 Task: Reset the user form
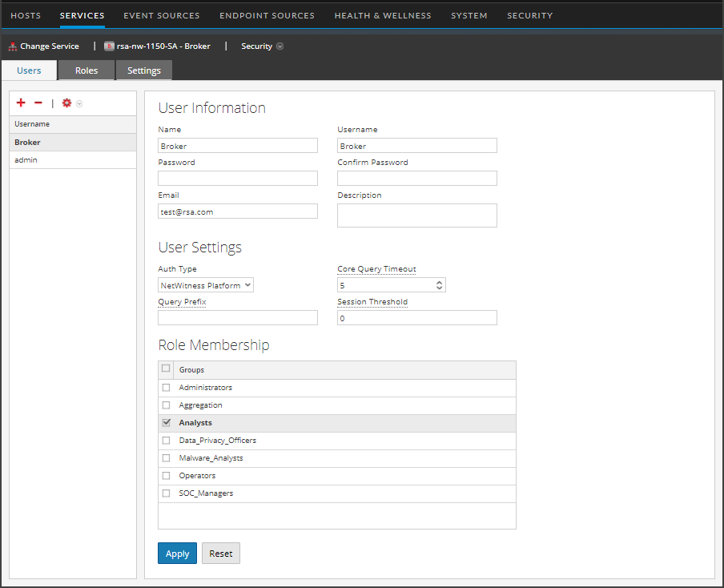pyautogui.click(x=220, y=553)
